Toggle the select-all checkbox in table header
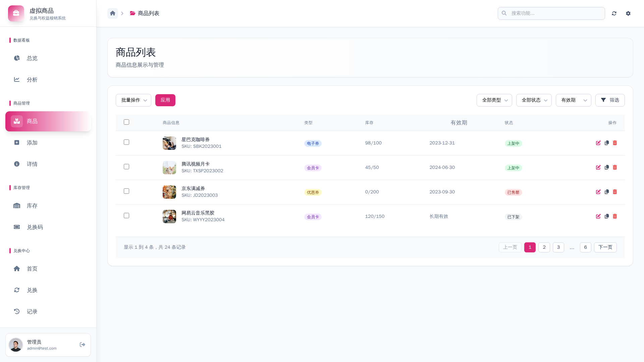 (x=126, y=122)
